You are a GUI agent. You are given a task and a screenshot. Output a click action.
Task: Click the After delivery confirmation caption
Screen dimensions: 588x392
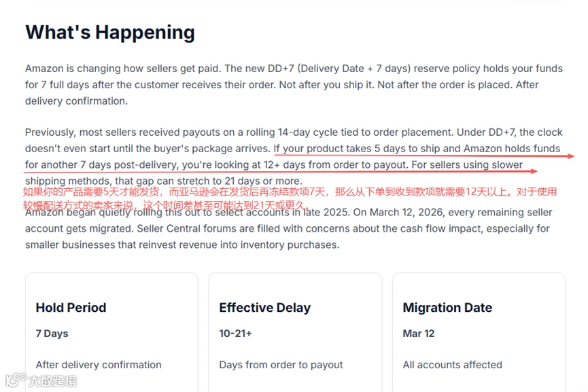point(99,365)
